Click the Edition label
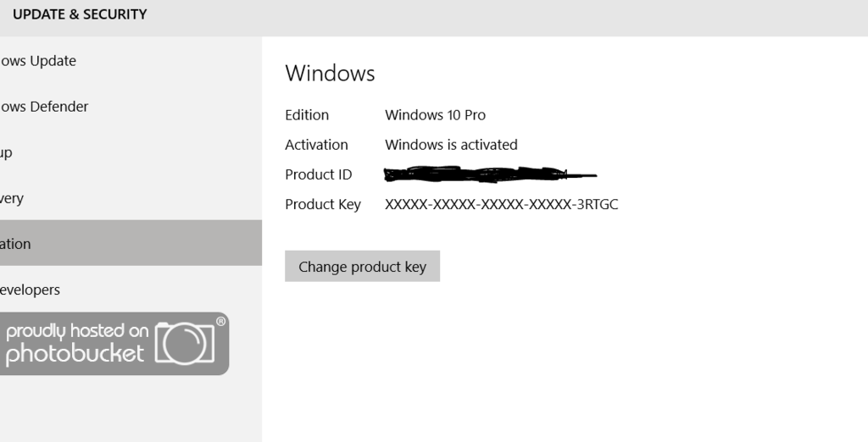Viewport: 868px width, 442px height. pos(307,115)
